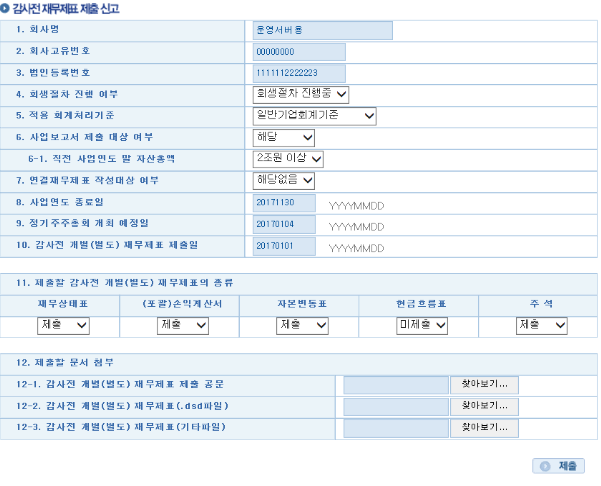Click the 회사명 input field

coord(322,30)
